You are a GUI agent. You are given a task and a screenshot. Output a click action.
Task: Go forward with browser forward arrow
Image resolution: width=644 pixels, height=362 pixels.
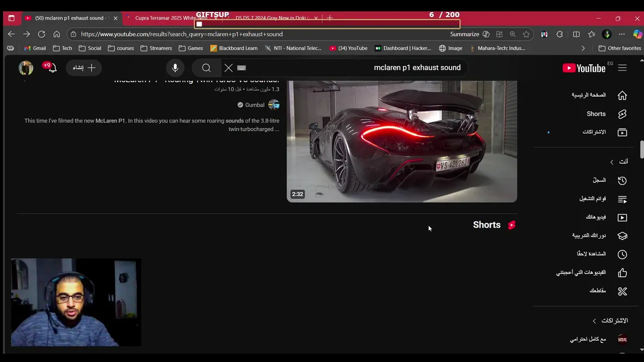(x=26, y=34)
